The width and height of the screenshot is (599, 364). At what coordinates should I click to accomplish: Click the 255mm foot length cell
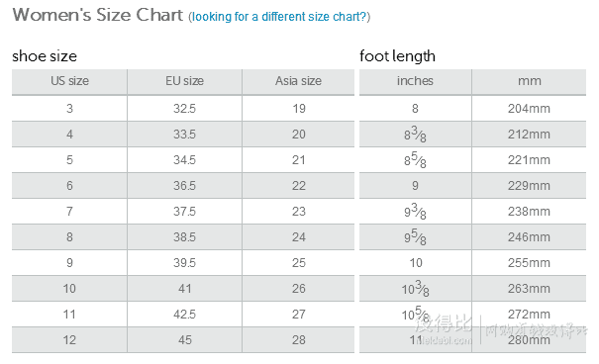(529, 263)
